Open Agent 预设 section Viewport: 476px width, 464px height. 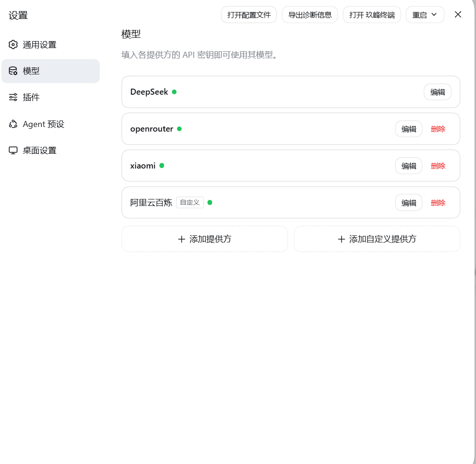tap(50, 124)
